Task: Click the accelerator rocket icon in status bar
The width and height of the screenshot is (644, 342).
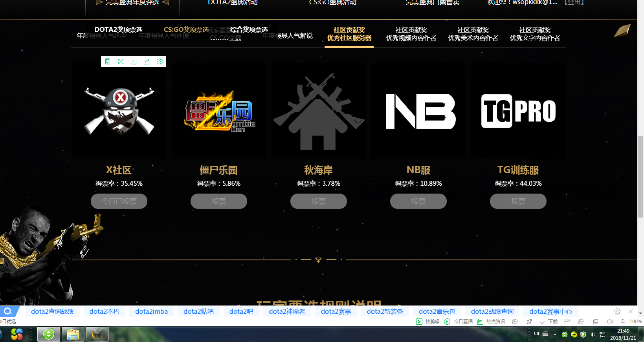Action: [x=529, y=322]
